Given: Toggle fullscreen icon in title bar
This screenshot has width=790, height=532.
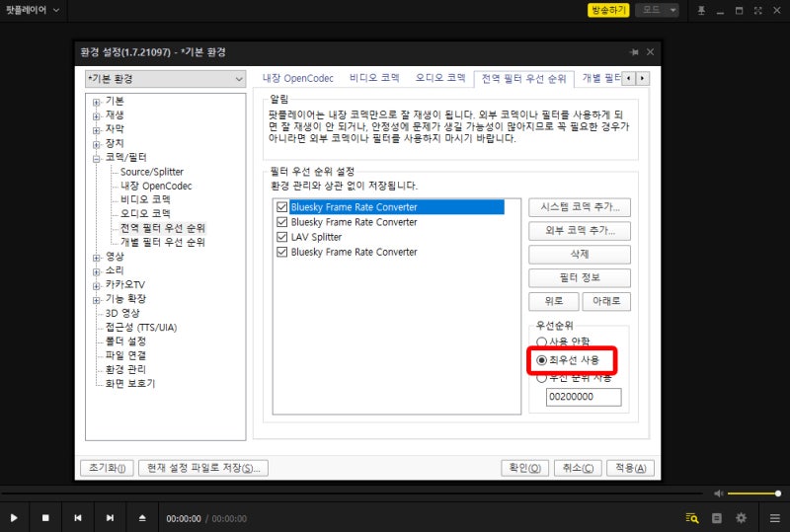Looking at the screenshot, I should tap(757, 10).
